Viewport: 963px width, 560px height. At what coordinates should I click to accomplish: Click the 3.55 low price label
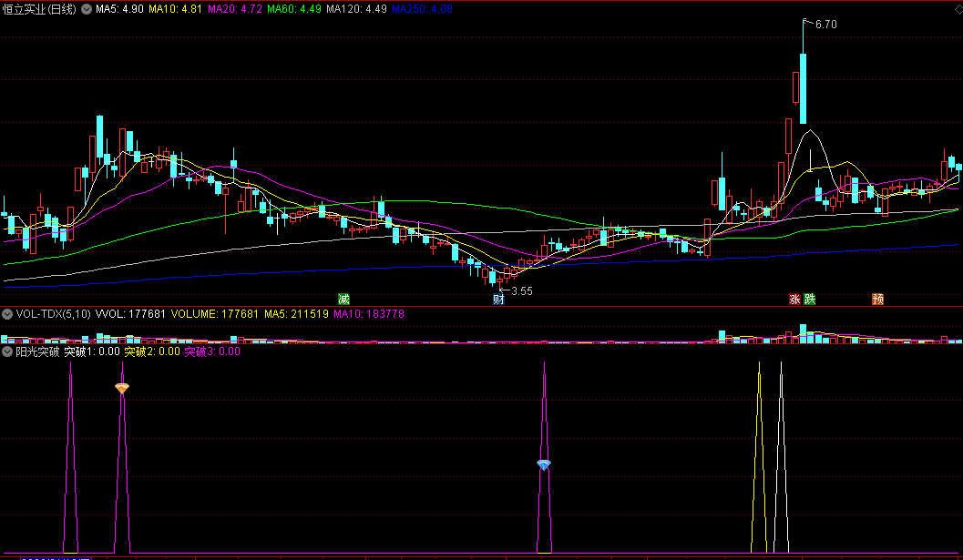pyautogui.click(x=521, y=291)
